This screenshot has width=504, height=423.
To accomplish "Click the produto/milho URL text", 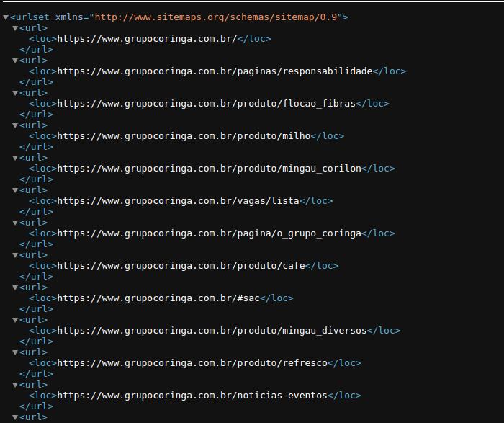I will [x=184, y=136].
